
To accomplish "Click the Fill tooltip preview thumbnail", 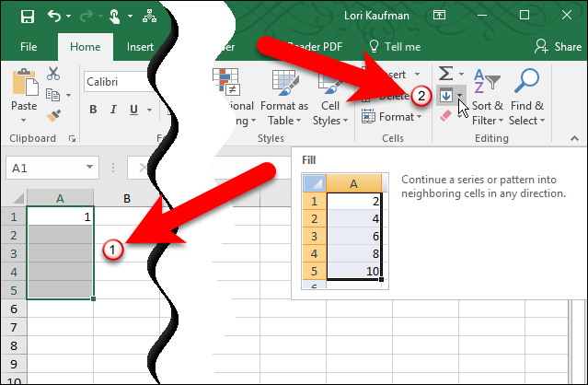I will coord(345,231).
